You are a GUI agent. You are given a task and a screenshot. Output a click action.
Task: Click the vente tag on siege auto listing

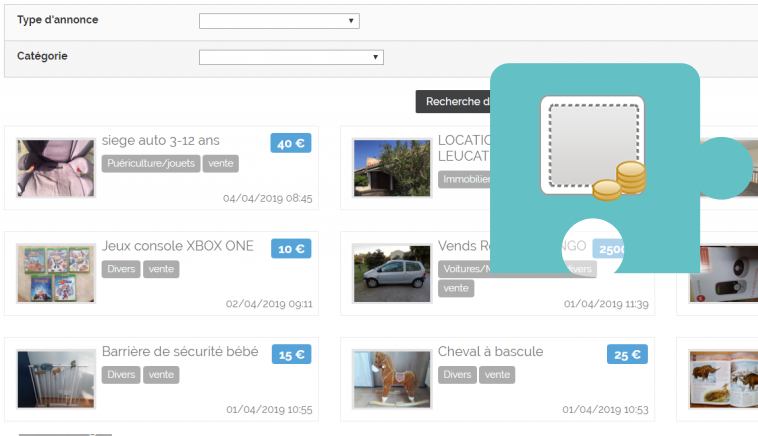pos(220,163)
